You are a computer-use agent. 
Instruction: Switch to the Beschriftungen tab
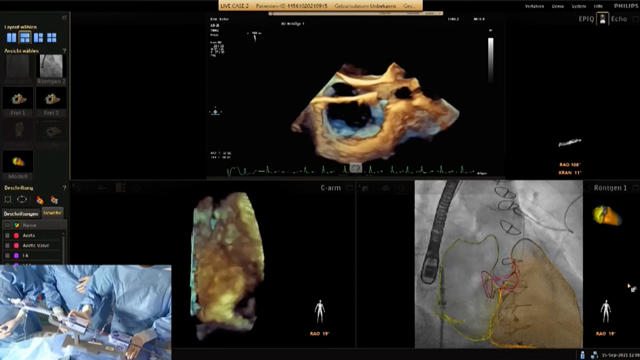tap(21, 213)
